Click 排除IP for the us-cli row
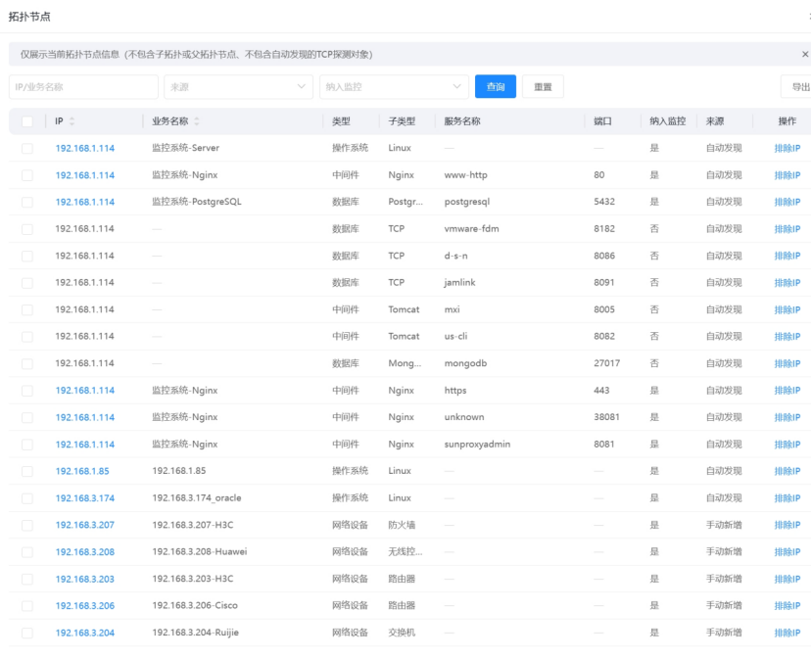Viewport: 812px width, 658px height. tap(788, 337)
